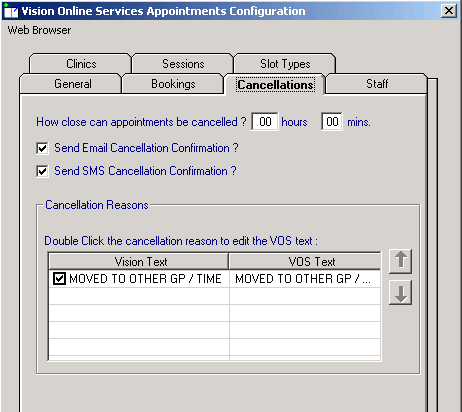
Task: Click the move reason up arrow icon
Action: (x=400, y=261)
